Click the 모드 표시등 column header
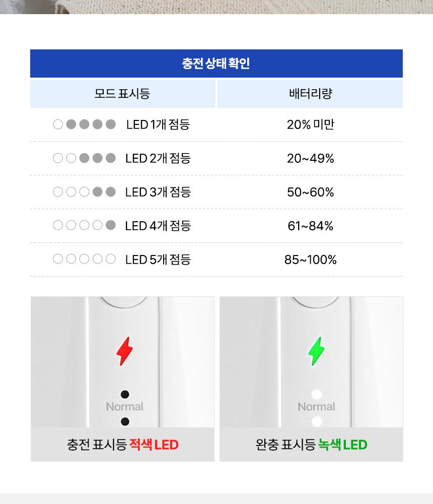The width and height of the screenshot is (433, 504). click(x=122, y=94)
